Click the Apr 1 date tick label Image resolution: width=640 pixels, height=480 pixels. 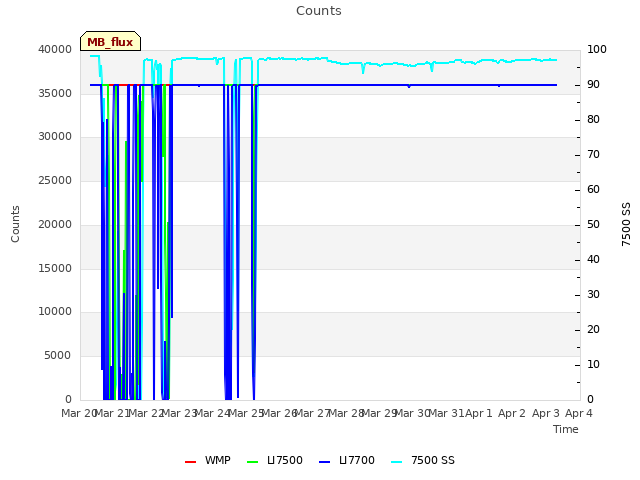479,413
